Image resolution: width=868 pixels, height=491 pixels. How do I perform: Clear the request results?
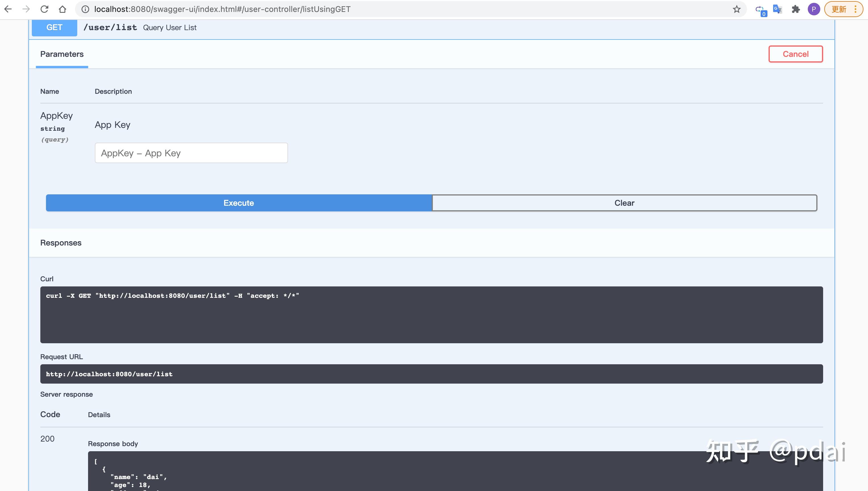(x=624, y=203)
